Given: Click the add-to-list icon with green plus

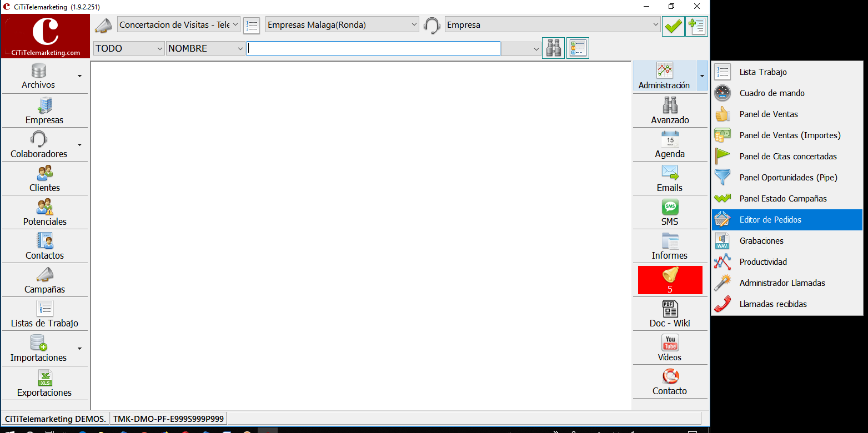Looking at the screenshot, I should point(696,26).
